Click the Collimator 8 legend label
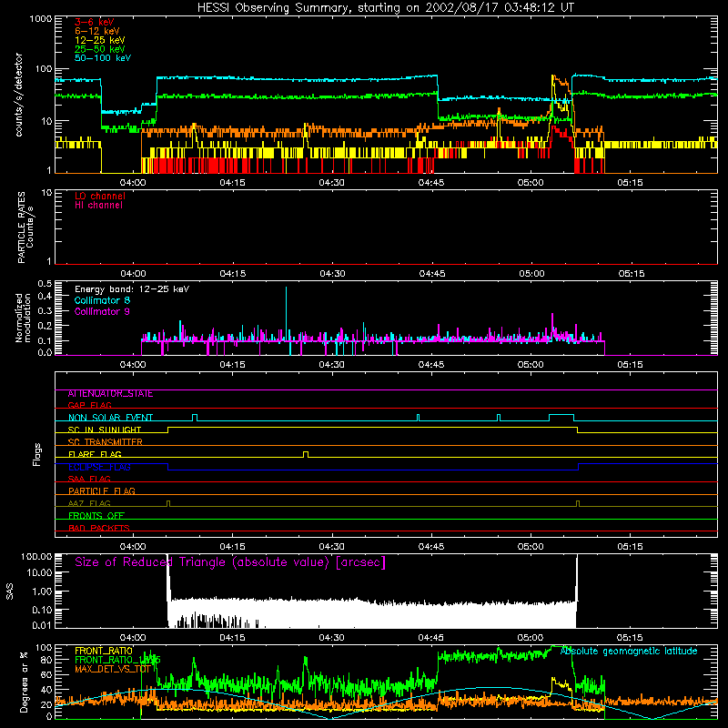This screenshot has height=728, width=728. coord(102,300)
